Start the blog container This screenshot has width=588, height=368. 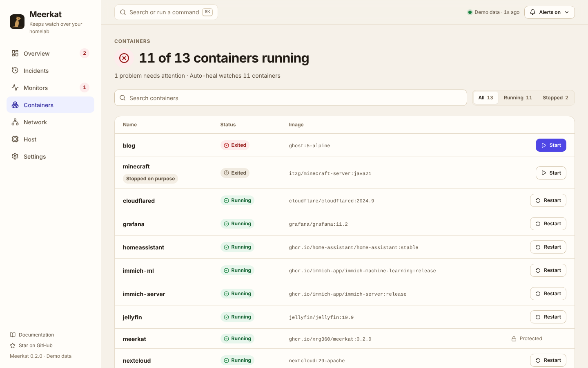click(551, 145)
